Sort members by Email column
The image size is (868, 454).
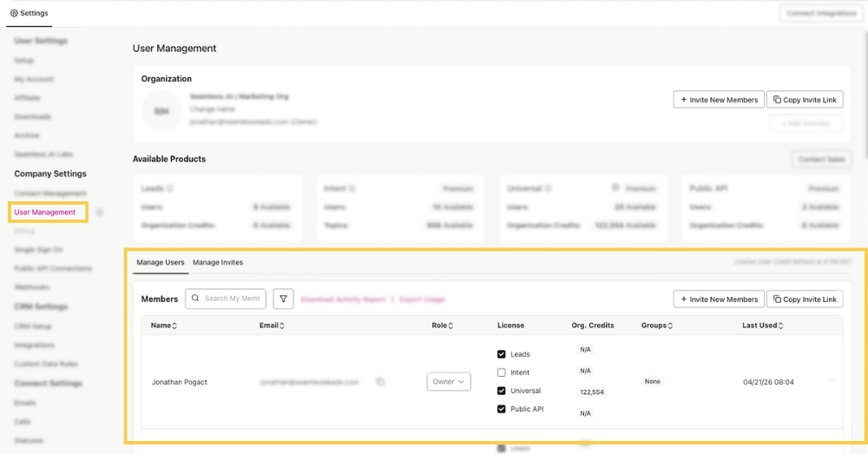click(x=272, y=326)
